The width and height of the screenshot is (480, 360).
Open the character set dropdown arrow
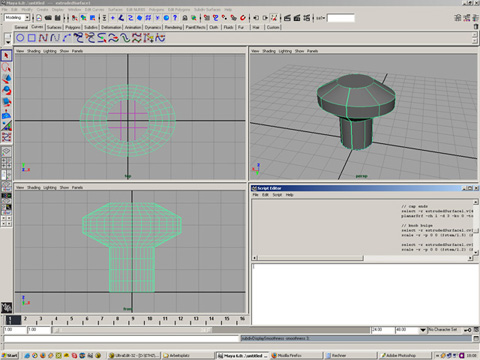(x=423, y=330)
